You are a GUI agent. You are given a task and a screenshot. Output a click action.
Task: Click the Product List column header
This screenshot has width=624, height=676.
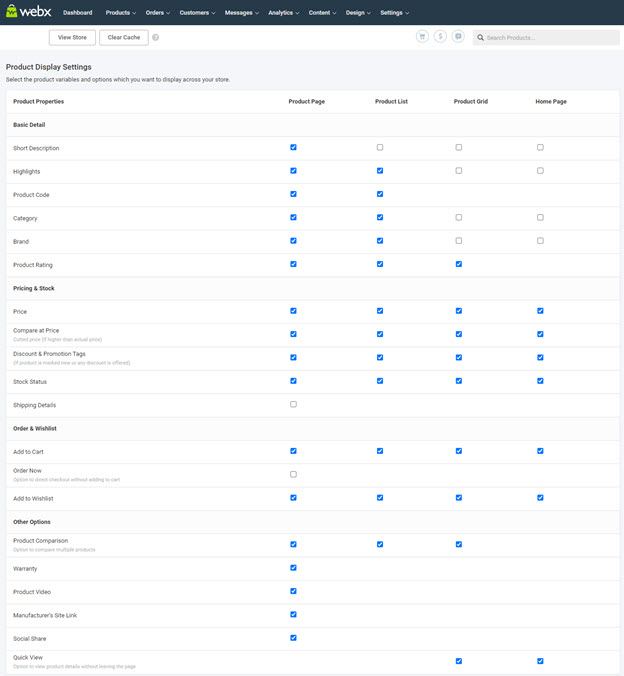click(391, 101)
